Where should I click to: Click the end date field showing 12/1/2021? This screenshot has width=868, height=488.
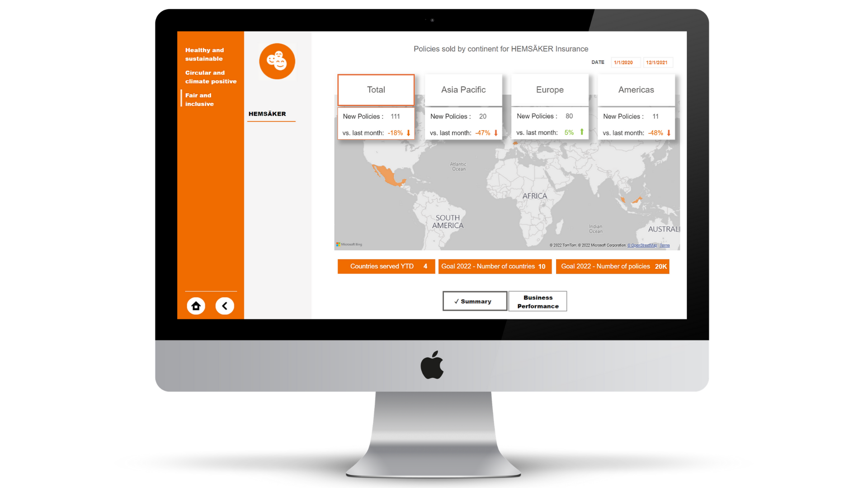click(656, 62)
